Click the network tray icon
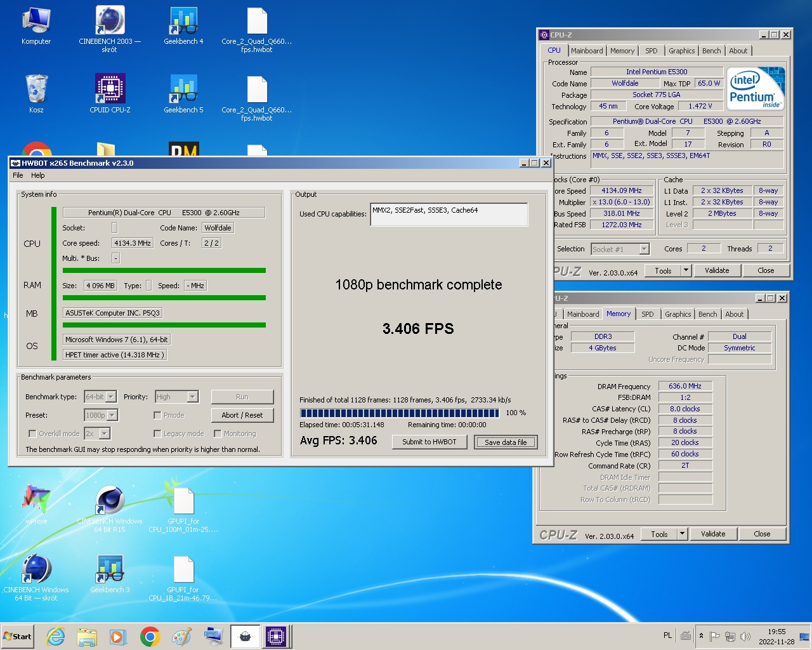This screenshot has height=650, width=812. (730, 636)
